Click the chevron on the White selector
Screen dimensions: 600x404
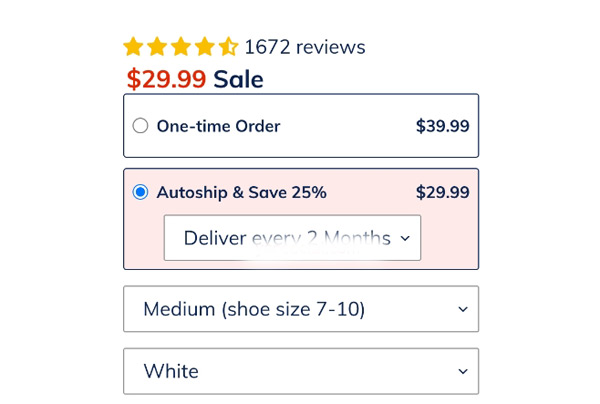[463, 371]
